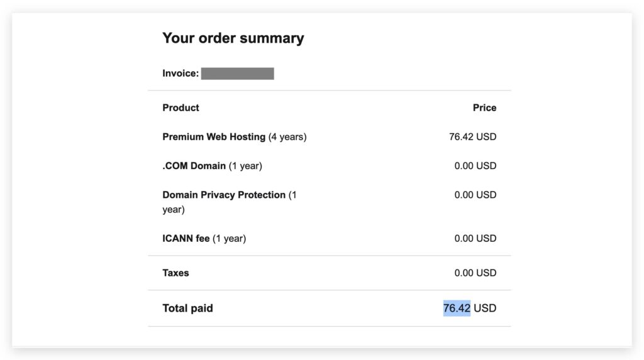Click the 0.00 USD Taxes amount
This screenshot has height=360, width=644.
point(475,273)
